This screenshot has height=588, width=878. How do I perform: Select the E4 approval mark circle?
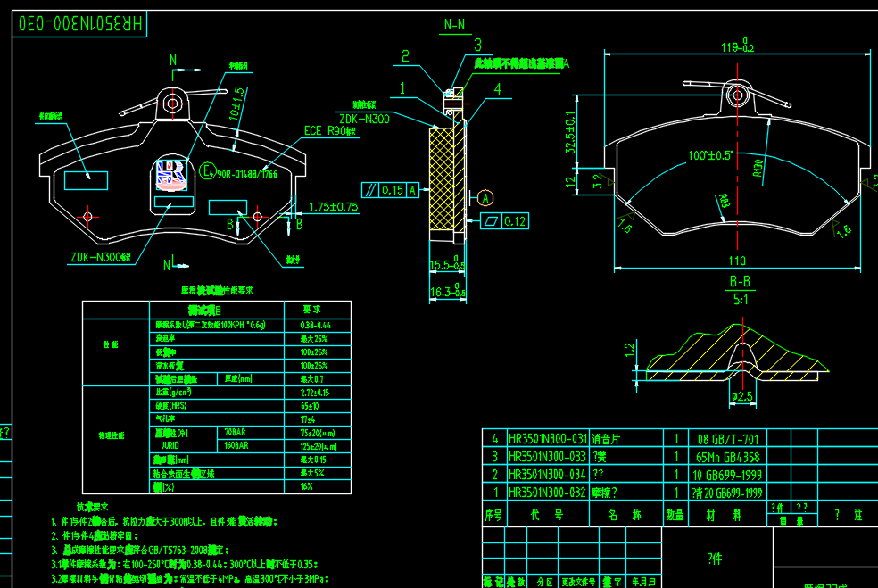point(207,171)
